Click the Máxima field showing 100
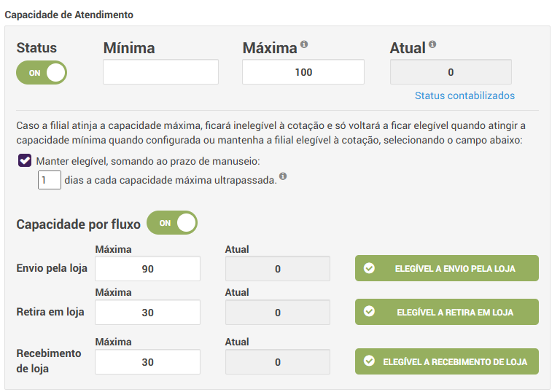This screenshot has height=392, width=560. [303, 72]
